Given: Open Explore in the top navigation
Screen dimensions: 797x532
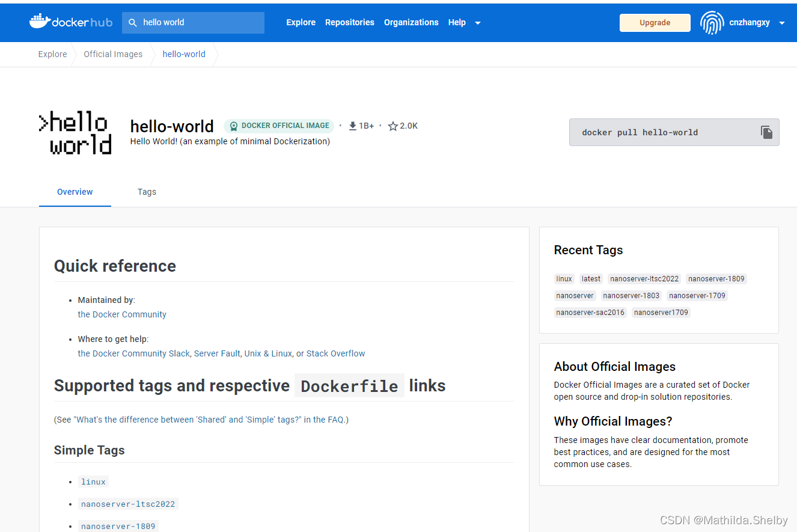Looking at the screenshot, I should (x=301, y=22).
